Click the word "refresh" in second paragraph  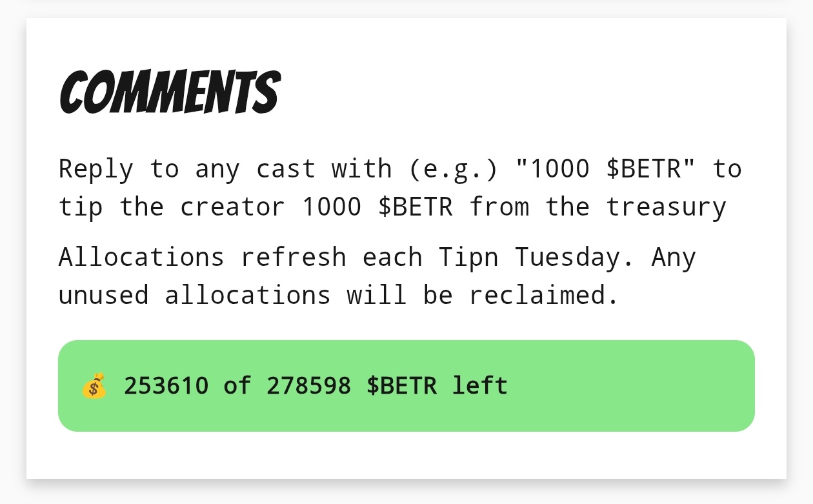click(x=293, y=257)
